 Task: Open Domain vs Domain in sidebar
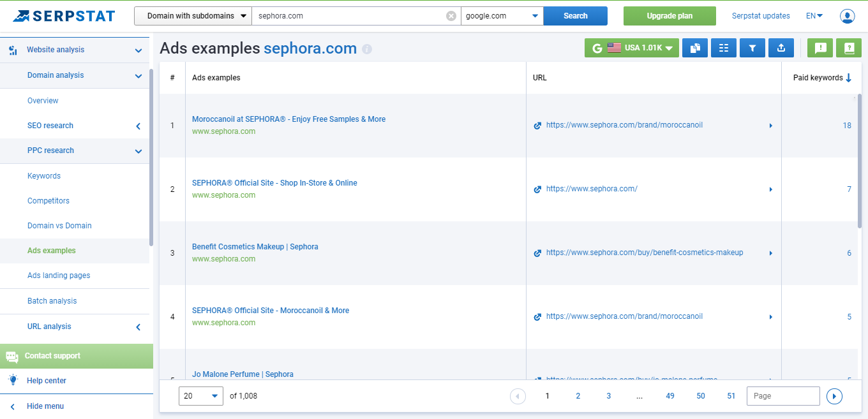click(x=59, y=226)
